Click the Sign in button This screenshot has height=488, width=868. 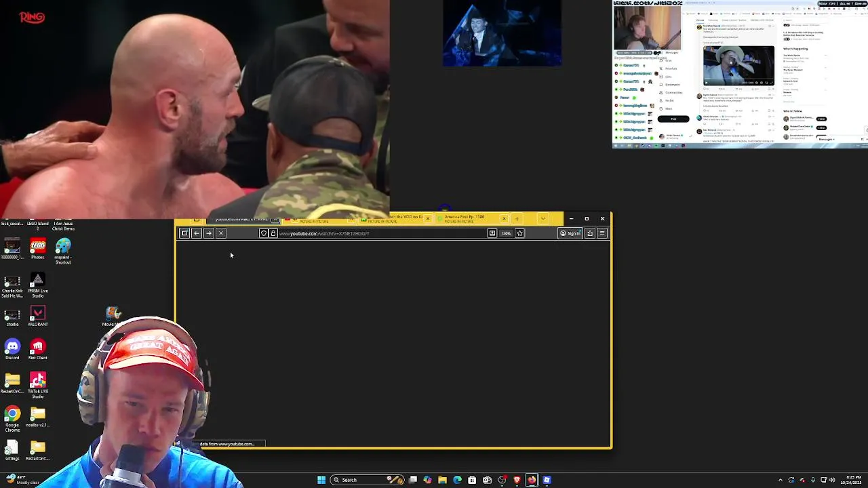[x=570, y=233]
